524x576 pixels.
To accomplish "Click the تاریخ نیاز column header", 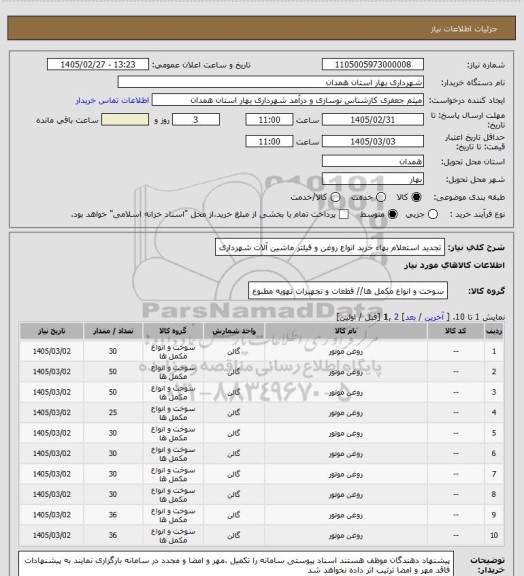I will [x=51, y=331].
